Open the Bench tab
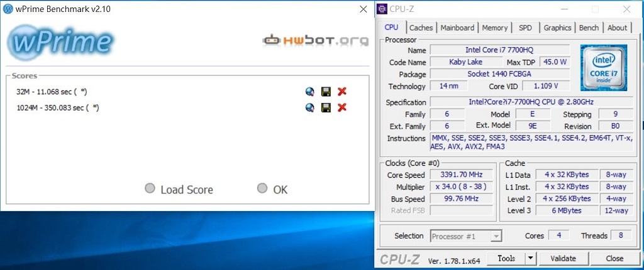 (x=589, y=28)
